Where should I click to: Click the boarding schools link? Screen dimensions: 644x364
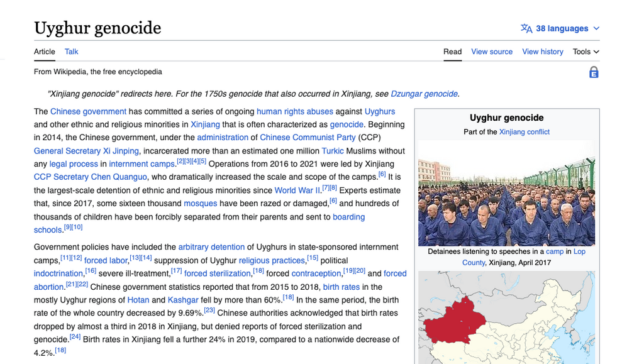tap(348, 217)
